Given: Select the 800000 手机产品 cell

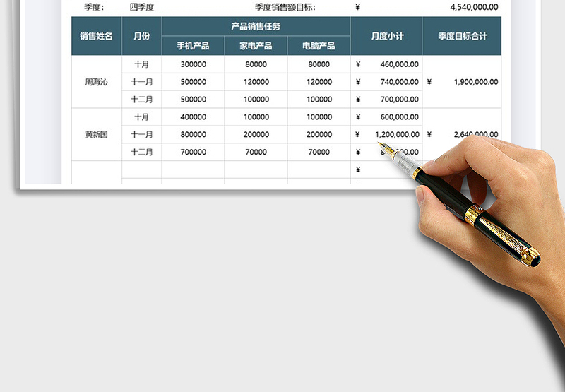Looking at the screenshot, I should pos(193,134).
